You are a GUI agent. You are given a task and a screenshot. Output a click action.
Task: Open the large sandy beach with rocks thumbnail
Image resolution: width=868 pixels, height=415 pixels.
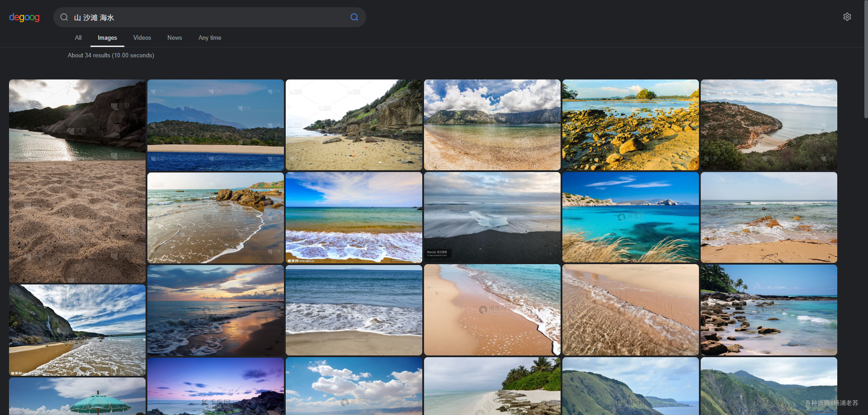click(77, 181)
